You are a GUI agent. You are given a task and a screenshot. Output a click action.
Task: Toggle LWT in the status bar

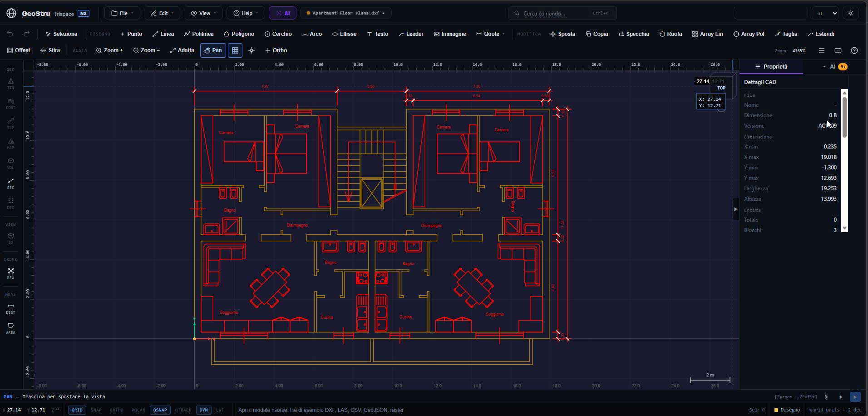pos(220,410)
